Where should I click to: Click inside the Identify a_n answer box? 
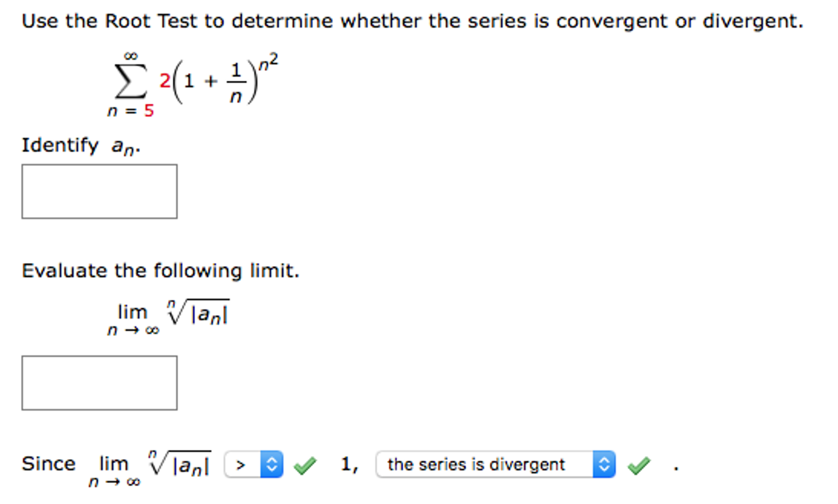[100, 191]
